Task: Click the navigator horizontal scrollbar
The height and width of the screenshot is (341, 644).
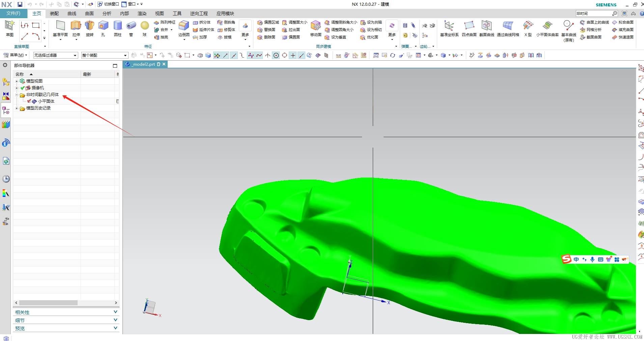Action: point(48,303)
